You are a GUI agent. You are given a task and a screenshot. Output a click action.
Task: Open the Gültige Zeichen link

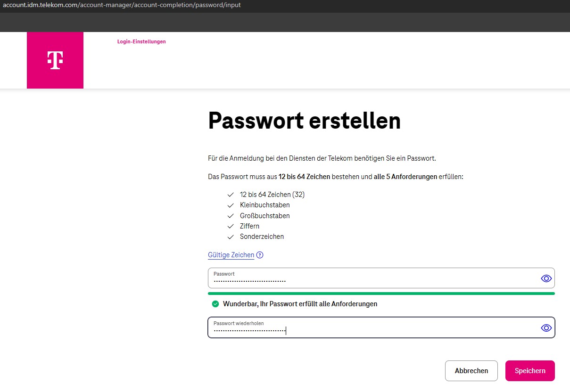(231, 255)
